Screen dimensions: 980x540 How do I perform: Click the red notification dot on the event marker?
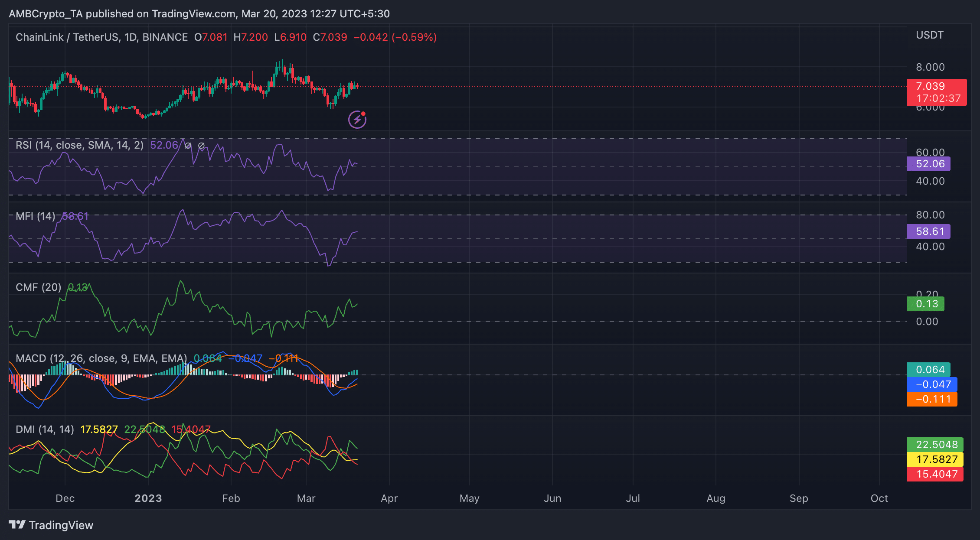pos(363,114)
